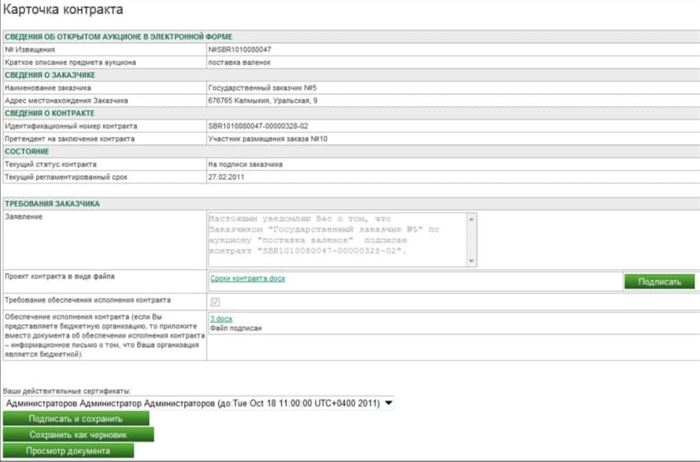700x462 pixels.
Task: Click the statement text area's scroll-up arrow
Action: (471, 219)
